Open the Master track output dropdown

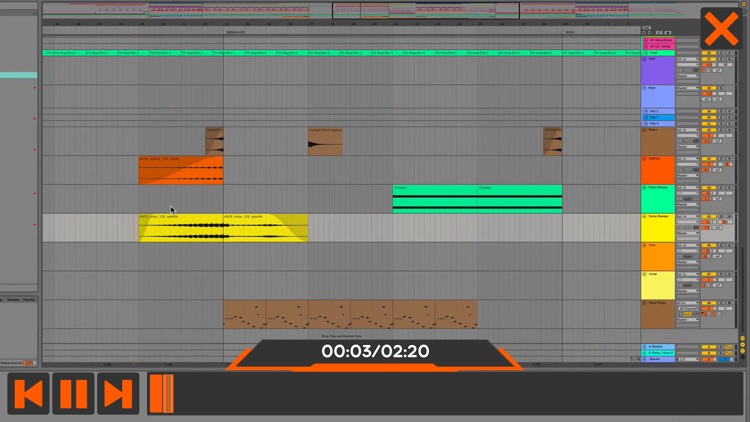pyautogui.click(x=688, y=359)
